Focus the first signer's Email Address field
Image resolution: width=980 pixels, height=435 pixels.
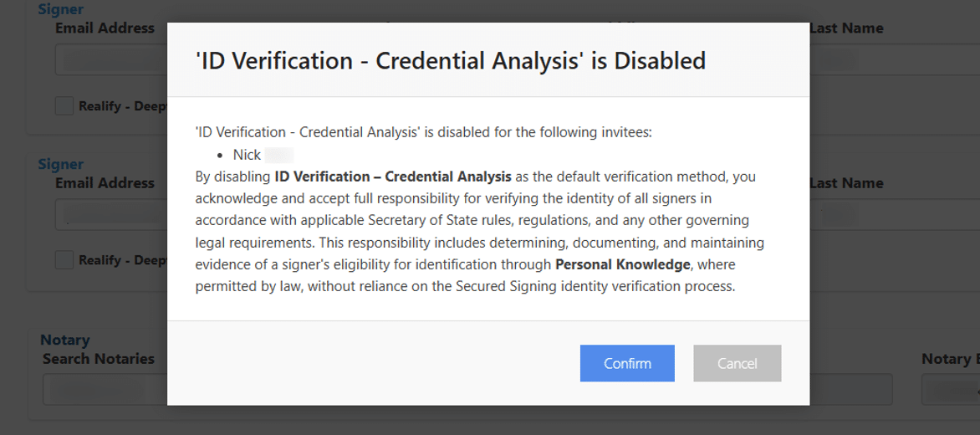(110, 60)
